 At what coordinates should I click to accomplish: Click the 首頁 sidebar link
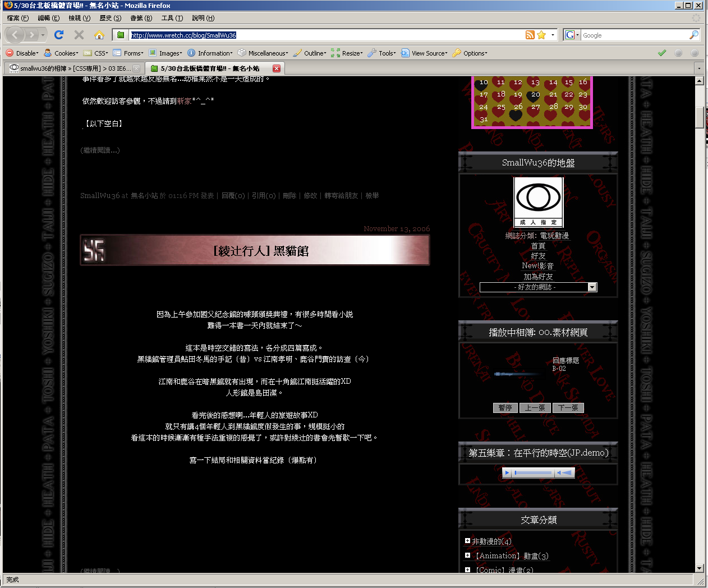coord(538,246)
